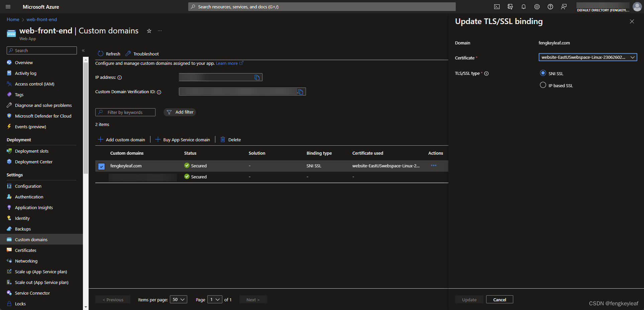Image resolution: width=644 pixels, height=310 pixels.
Task: Select the IP based SSL radio option
Action: point(543,85)
